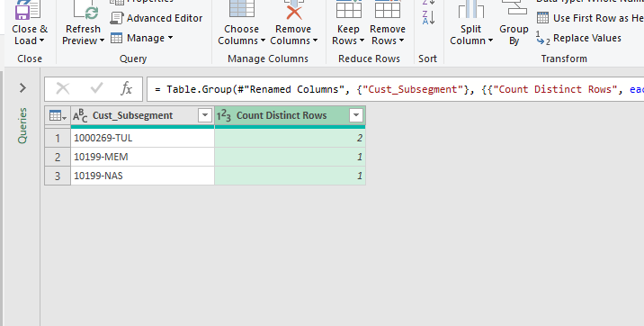Open the Advanced Editor
Viewport: 644px width, 326px height.
pos(157,18)
